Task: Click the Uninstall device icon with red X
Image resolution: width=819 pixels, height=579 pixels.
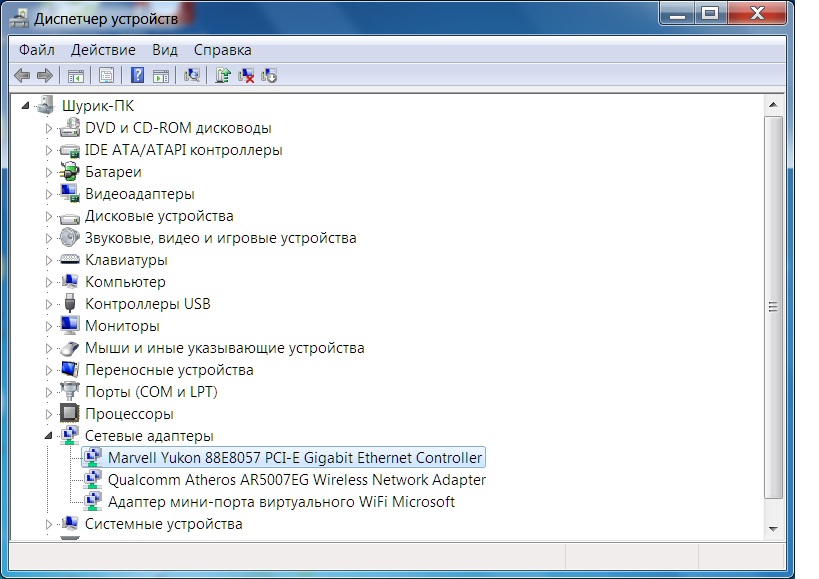Action: pos(245,76)
